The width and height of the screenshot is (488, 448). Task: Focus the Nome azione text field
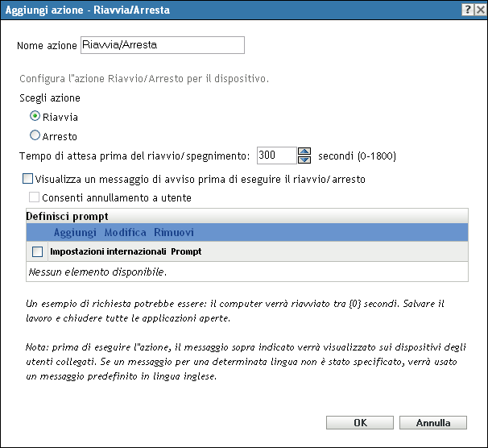pyautogui.click(x=161, y=45)
